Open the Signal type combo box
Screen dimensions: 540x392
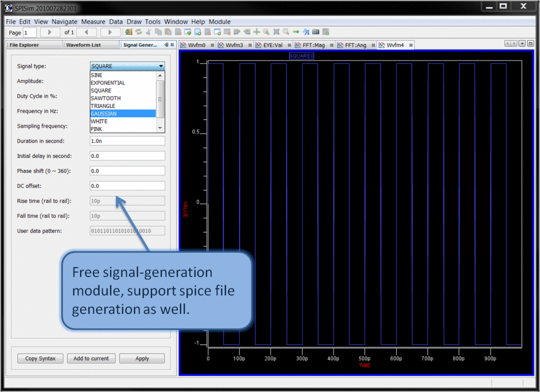[127, 66]
